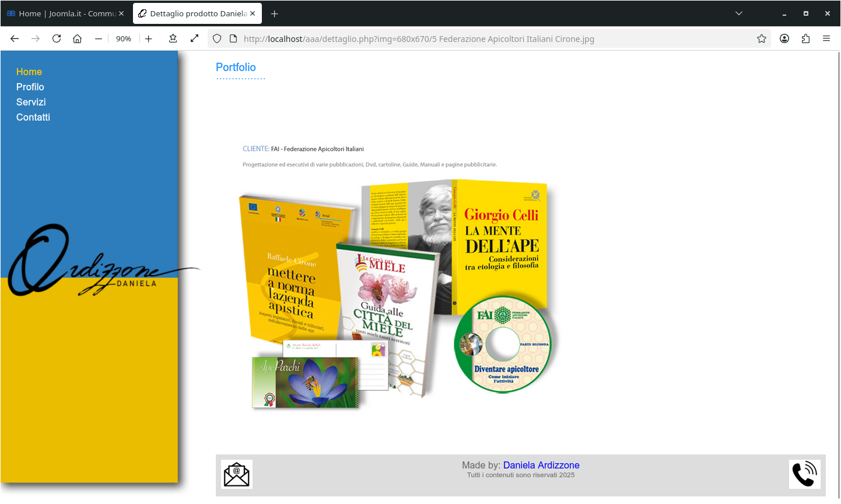The image size is (841, 504).
Task: Open the hamburger application menu
Action: click(x=826, y=38)
